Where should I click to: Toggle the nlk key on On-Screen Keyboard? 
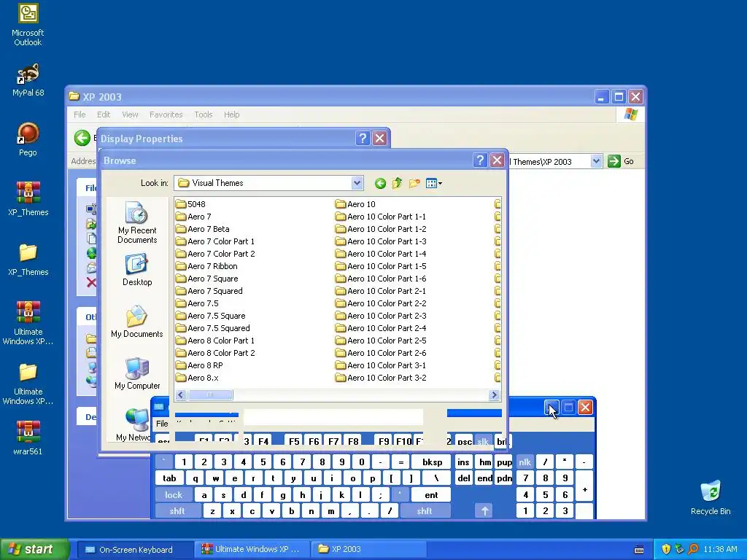click(525, 462)
